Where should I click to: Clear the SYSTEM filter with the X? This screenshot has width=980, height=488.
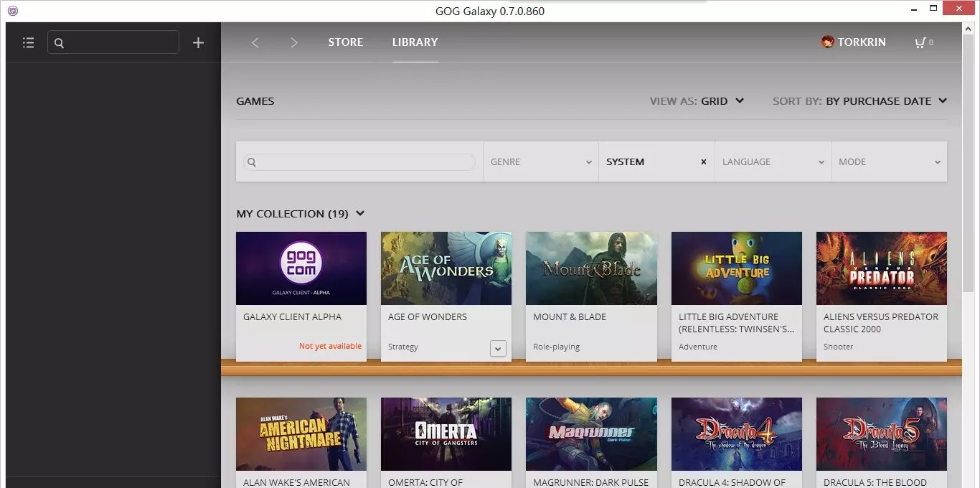(x=703, y=161)
